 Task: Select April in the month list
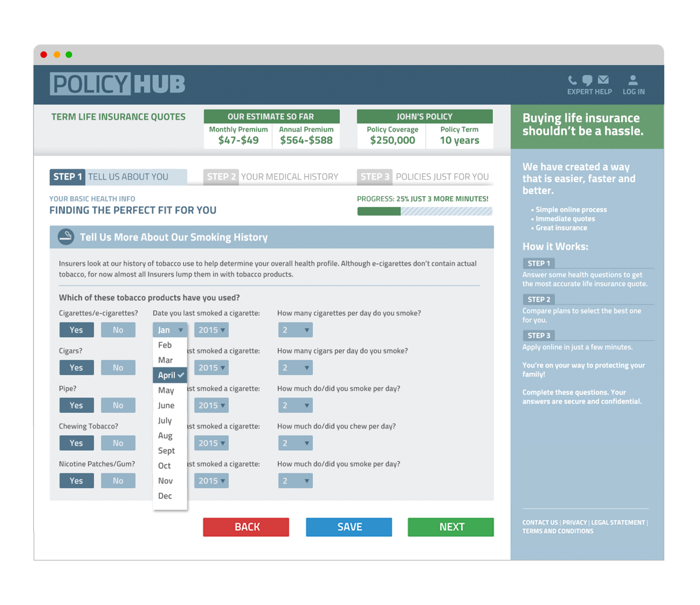pos(170,375)
